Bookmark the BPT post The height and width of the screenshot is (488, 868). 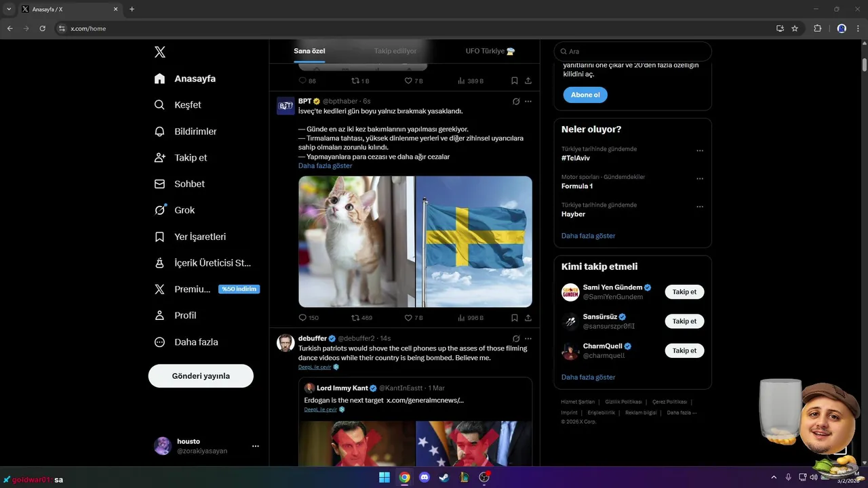[515, 318]
